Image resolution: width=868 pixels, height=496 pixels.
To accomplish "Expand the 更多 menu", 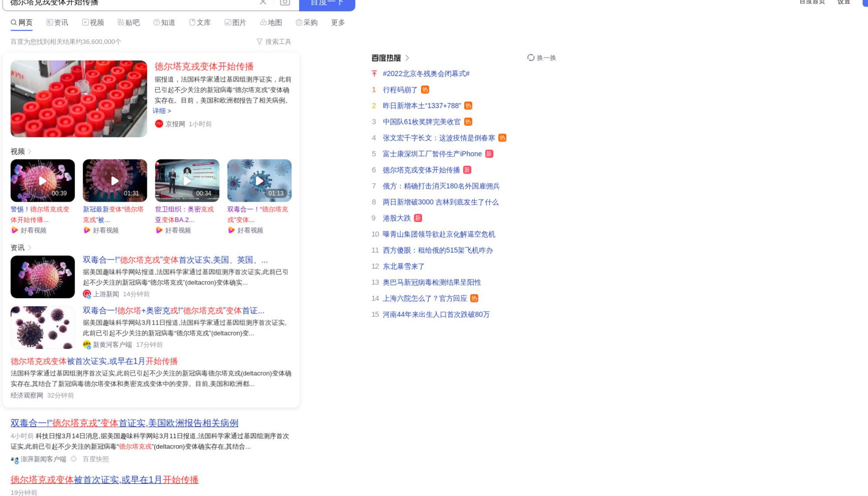I will 338,23.
